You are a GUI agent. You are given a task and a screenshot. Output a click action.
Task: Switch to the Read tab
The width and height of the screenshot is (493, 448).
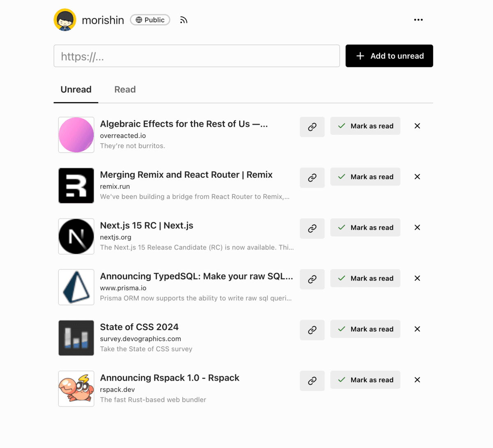pyautogui.click(x=125, y=90)
